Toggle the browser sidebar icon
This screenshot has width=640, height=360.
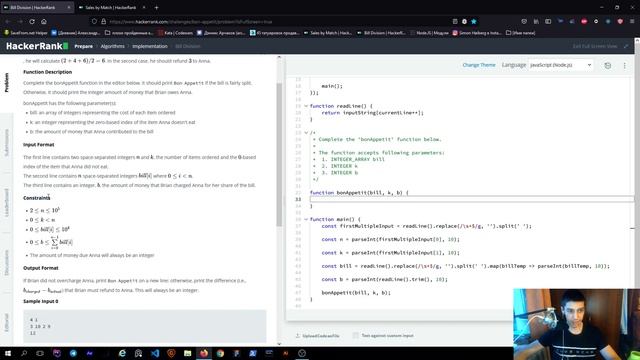[548, 21]
